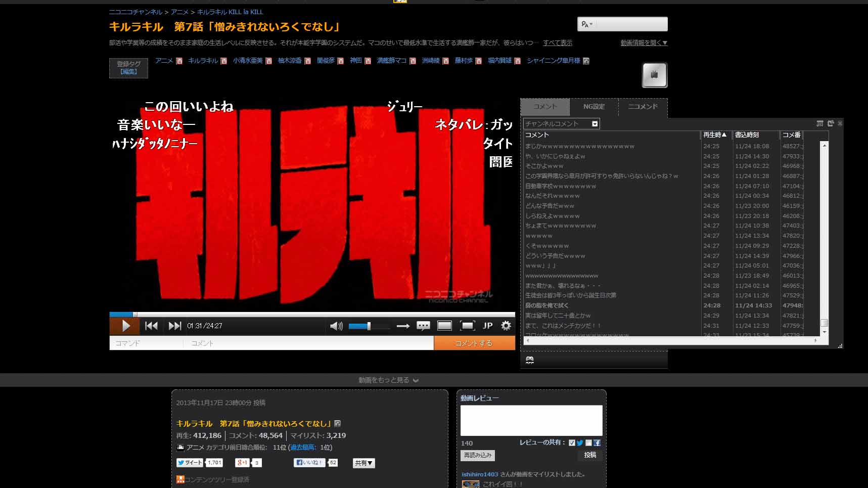Image resolution: width=868 pixels, height=488 pixels.
Task: Focus the 動画レビュー text area
Action: [x=531, y=420]
